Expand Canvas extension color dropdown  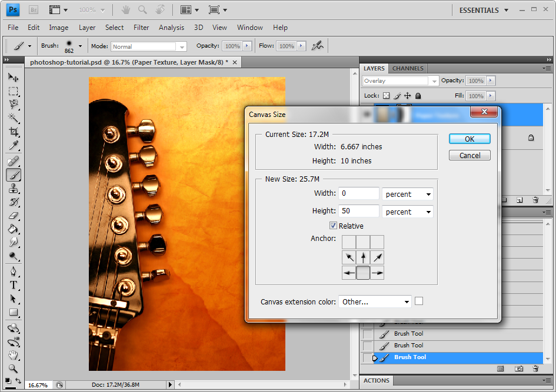click(374, 301)
